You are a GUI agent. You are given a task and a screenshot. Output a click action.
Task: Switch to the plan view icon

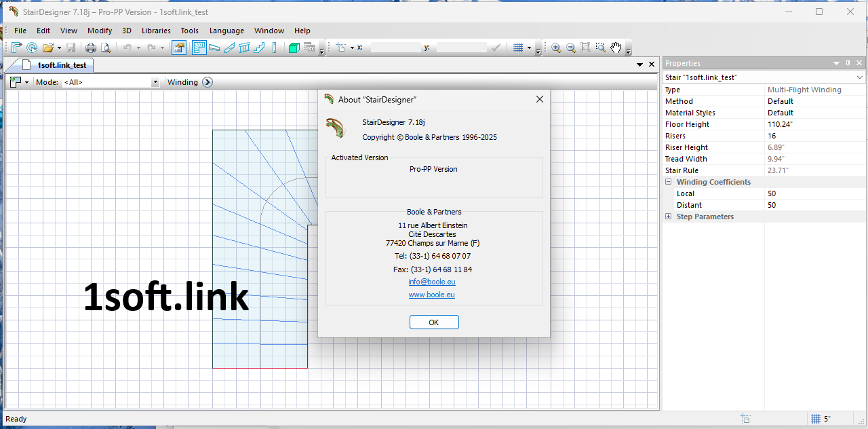pyautogui.click(x=199, y=48)
